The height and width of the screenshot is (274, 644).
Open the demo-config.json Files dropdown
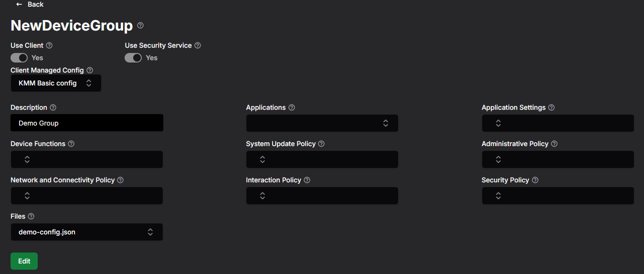coord(86,232)
